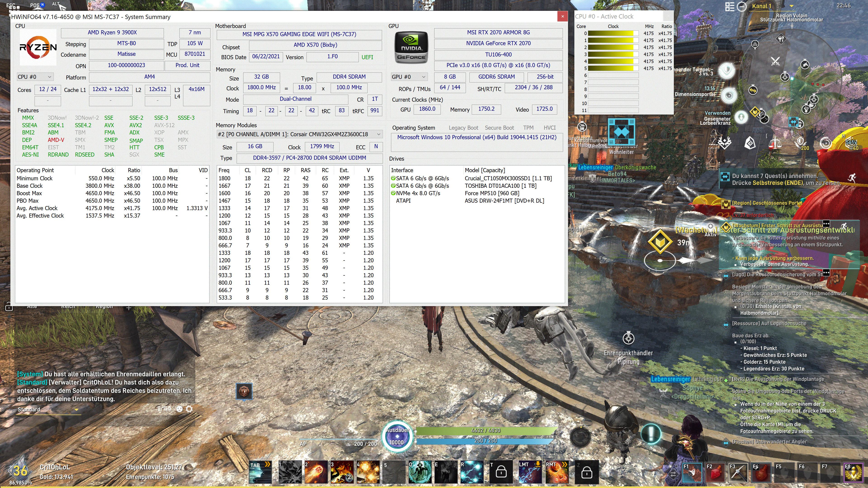Open the checklist menu icon beside Kanal 1
The width and height of the screenshot is (868, 488).
pyautogui.click(x=730, y=6)
